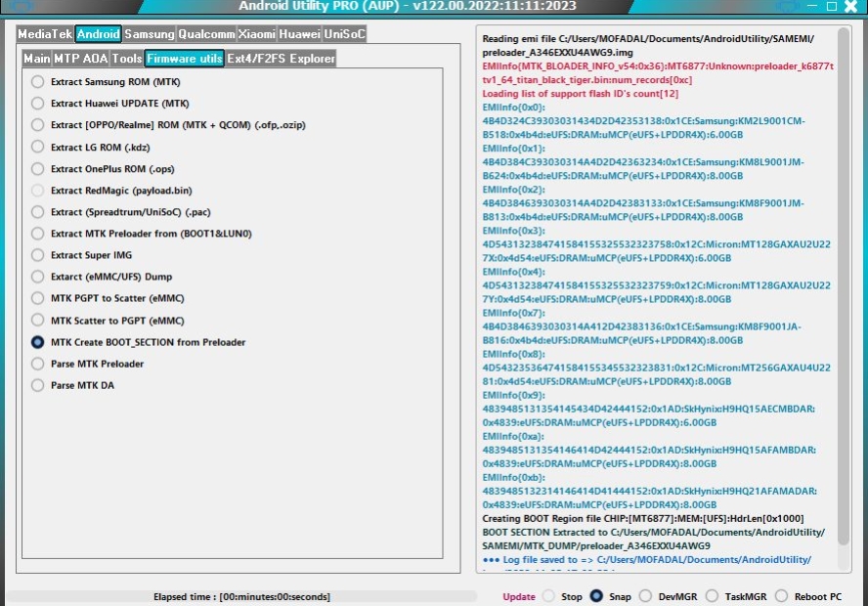Image resolution: width=868 pixels, height=606 pixels.
Task: Select the Main sub-tab
Action: (37, 58)
